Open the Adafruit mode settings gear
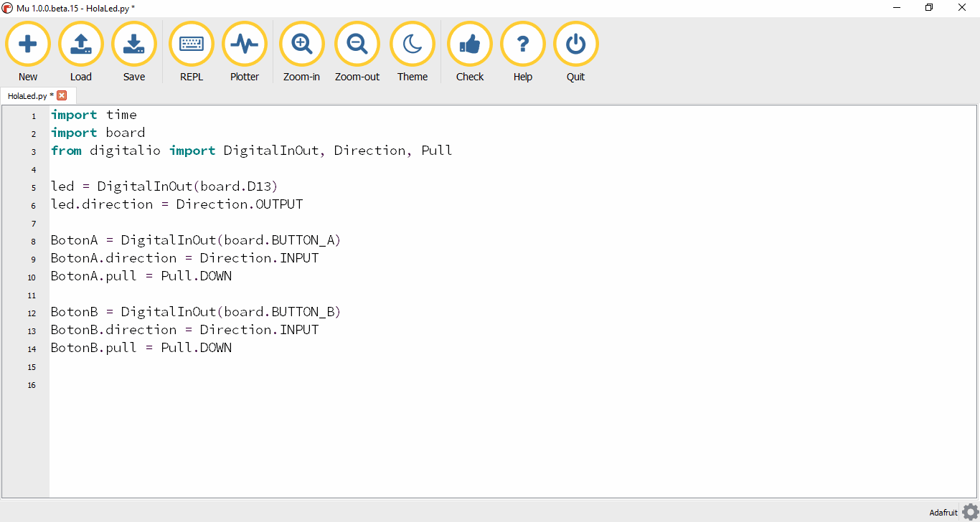The width and height of the screenshot is (980, 522). [970, 511]
